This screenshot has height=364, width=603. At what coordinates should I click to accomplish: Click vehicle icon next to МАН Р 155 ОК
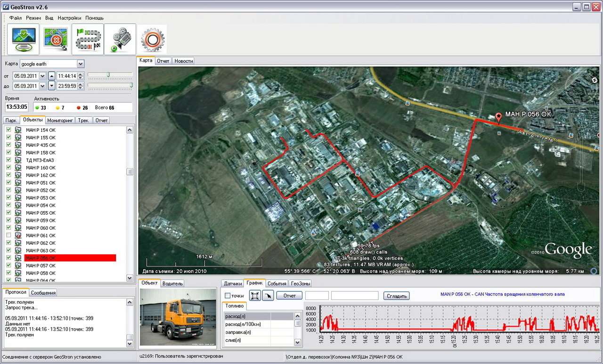pyautogui.click(x=18, y=138)
